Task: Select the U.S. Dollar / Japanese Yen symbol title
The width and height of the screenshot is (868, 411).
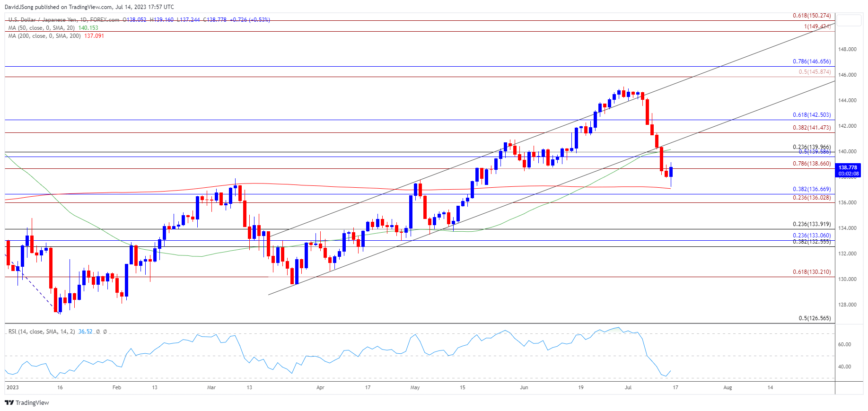Action: click(x=44, y=20)
